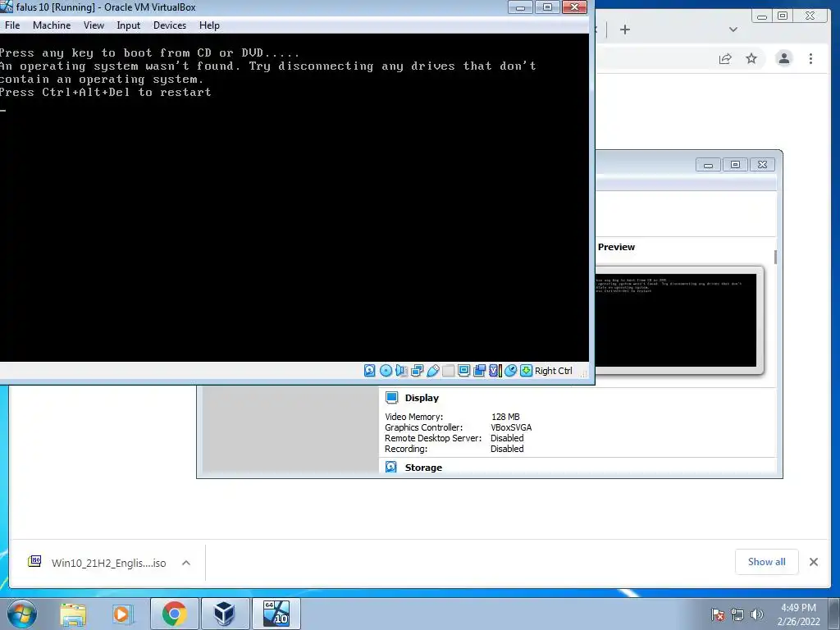
Task: Minimize the falus 10 VM window
Action: 519,7
